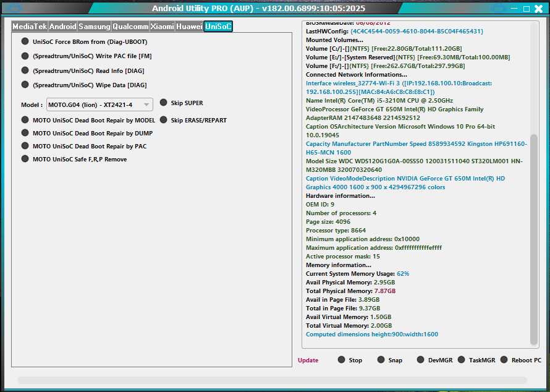Click the Snap screenshot button
Image resolution: width=550 pixels, height=392 pixels.
tap(390, 360)
